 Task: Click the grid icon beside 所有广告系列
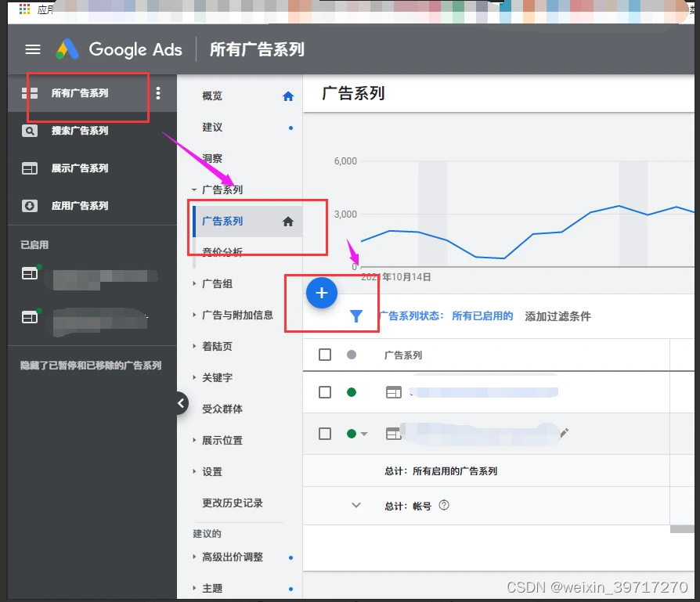pyautogui.click(x=30, y=93)
